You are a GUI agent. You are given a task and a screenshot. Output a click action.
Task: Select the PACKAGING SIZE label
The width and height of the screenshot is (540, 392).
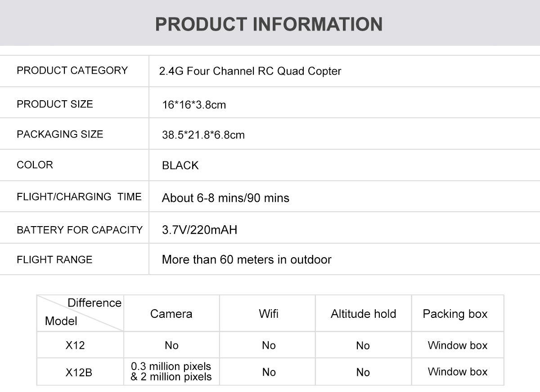coord(60,134)
